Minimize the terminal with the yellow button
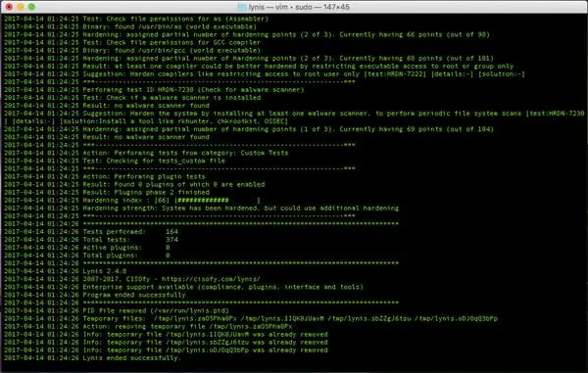The image size is (588, 373). coord(21,7)
